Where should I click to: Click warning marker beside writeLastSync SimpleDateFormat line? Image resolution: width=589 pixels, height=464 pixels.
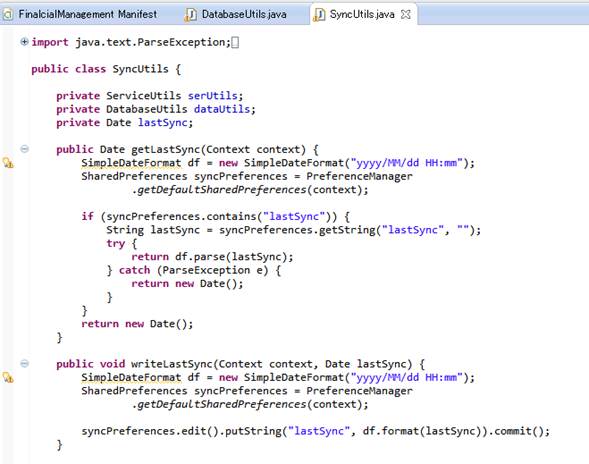8,378
